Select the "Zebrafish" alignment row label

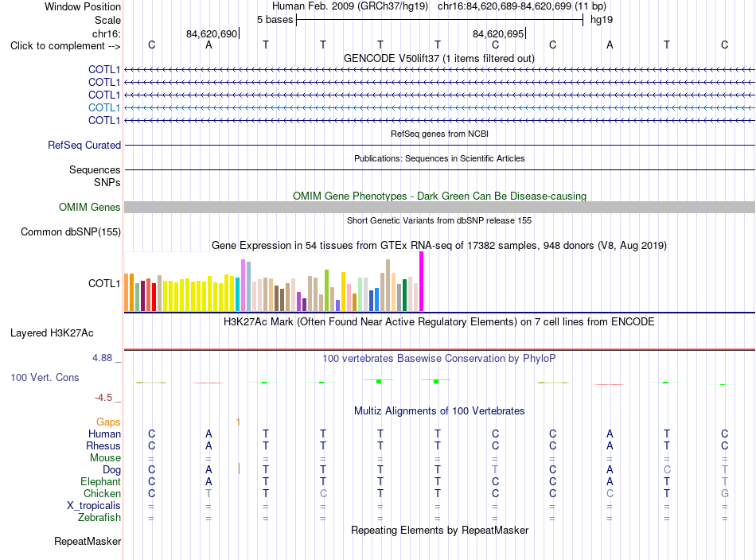(99, 518)
